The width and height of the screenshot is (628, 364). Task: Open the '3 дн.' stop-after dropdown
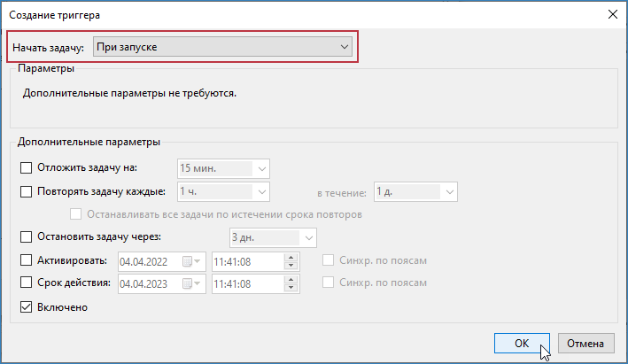[307, 237]
